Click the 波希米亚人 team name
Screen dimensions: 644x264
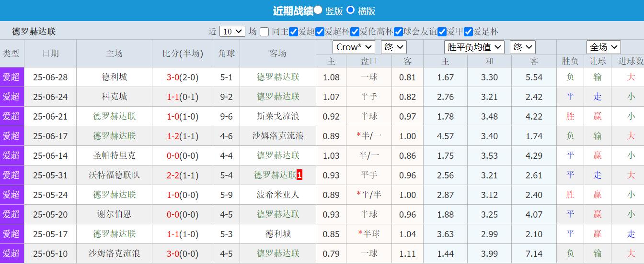pos(278,195)
